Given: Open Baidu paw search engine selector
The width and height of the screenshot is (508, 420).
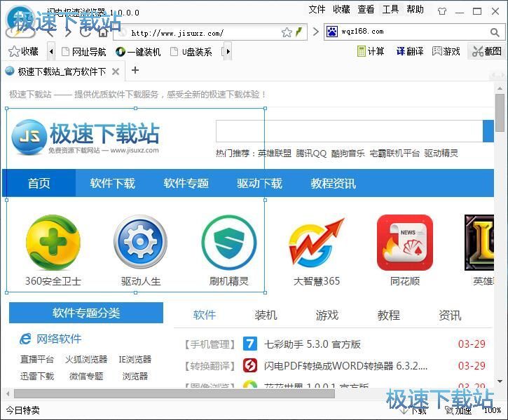Looking at the screenshot, I should click(332, 32).
